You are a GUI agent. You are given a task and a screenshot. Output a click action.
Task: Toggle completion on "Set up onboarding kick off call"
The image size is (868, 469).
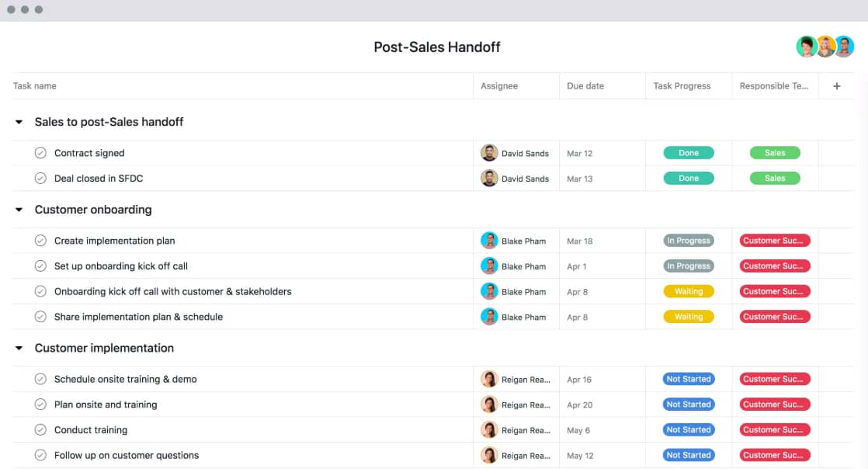(x=40, y=266)
